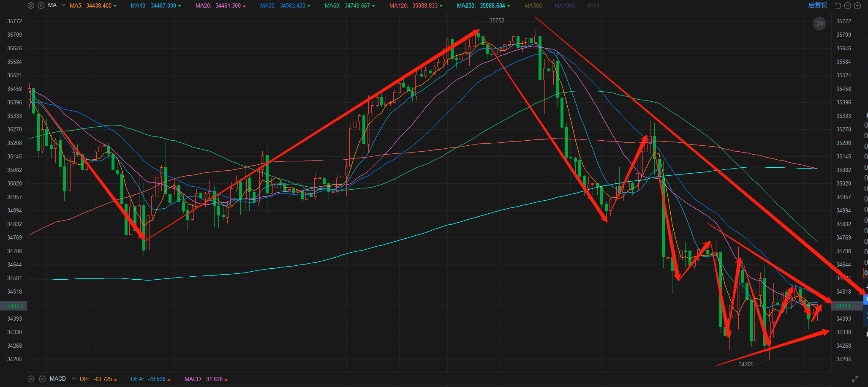Click current price tag 34451 on left axis
This screenshot has width=868, height=387.
coord(14,306)
